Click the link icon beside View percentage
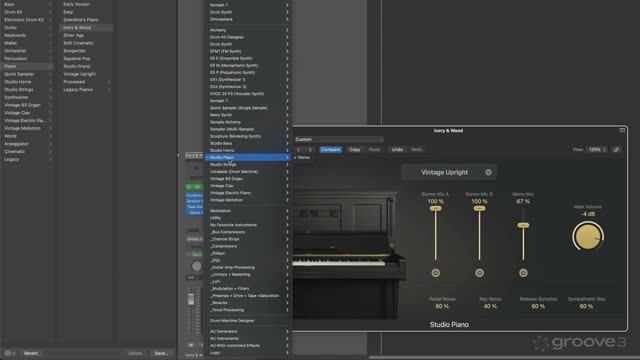Screen dimensions: 640x360 click(616, 149)
